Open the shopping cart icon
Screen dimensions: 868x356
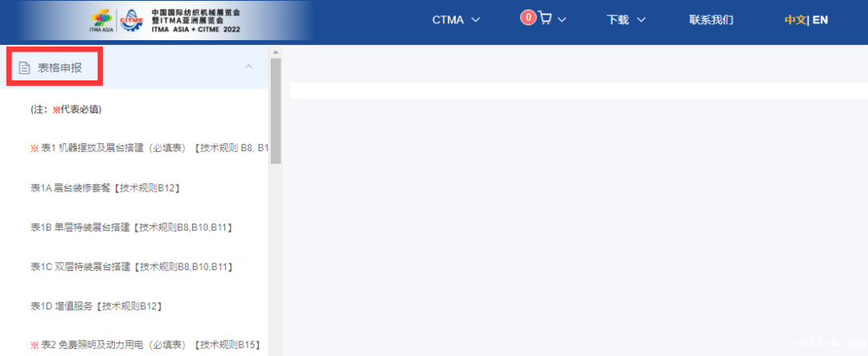tap(545, 19)
